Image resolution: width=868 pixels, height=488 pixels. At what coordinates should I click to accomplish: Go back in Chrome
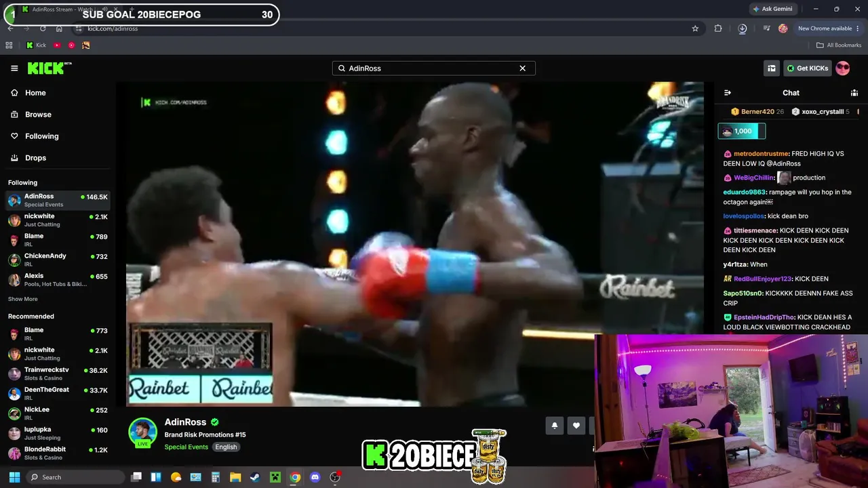coord(10,28)
